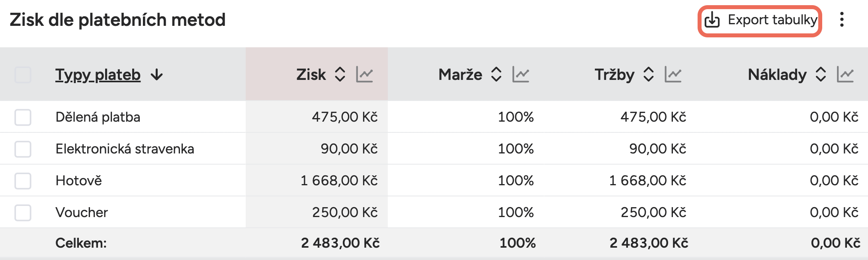Sort by Tržby using its sort arrows
The height and width of the screenshot is (260, 868).
click(649, 74)
